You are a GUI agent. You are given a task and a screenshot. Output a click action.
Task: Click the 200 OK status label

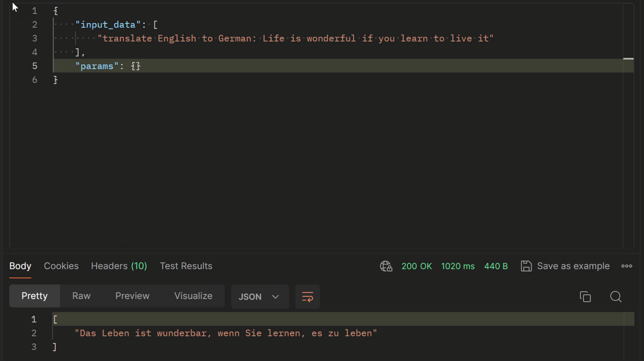point(416,266)
